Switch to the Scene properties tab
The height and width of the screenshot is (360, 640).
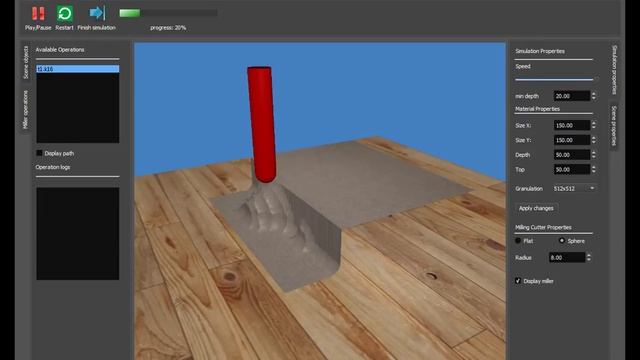click(613, 126)
